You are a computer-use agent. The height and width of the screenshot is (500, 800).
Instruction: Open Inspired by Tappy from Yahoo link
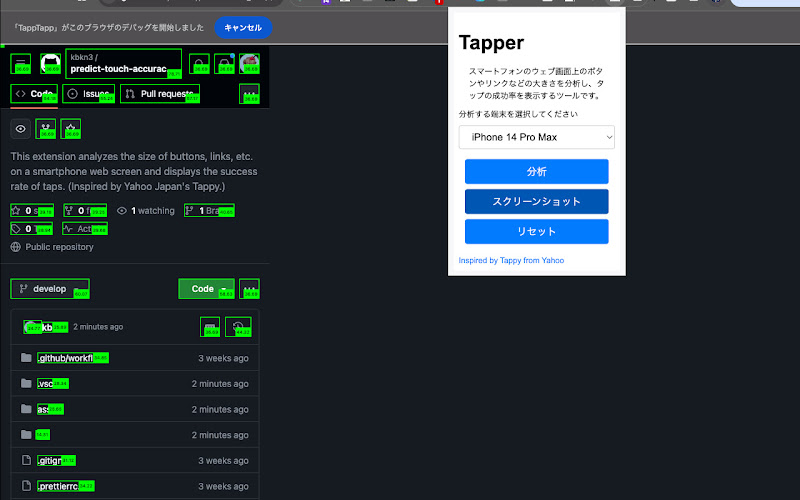click(511, 260)
